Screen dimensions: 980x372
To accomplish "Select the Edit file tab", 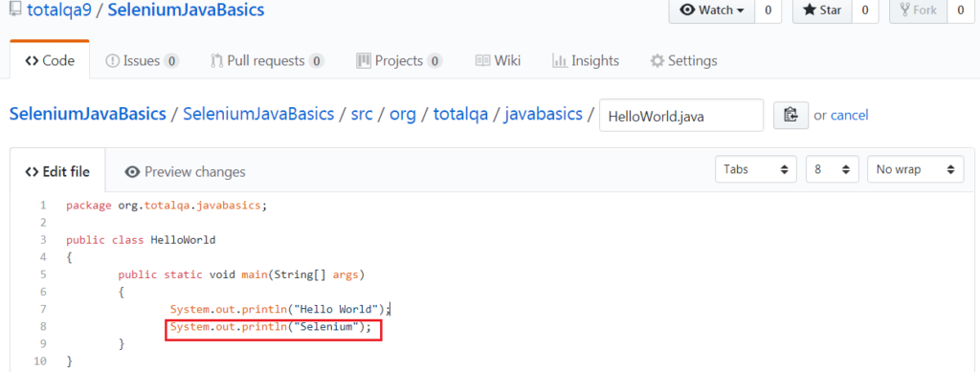I will [x=57, y=171].
